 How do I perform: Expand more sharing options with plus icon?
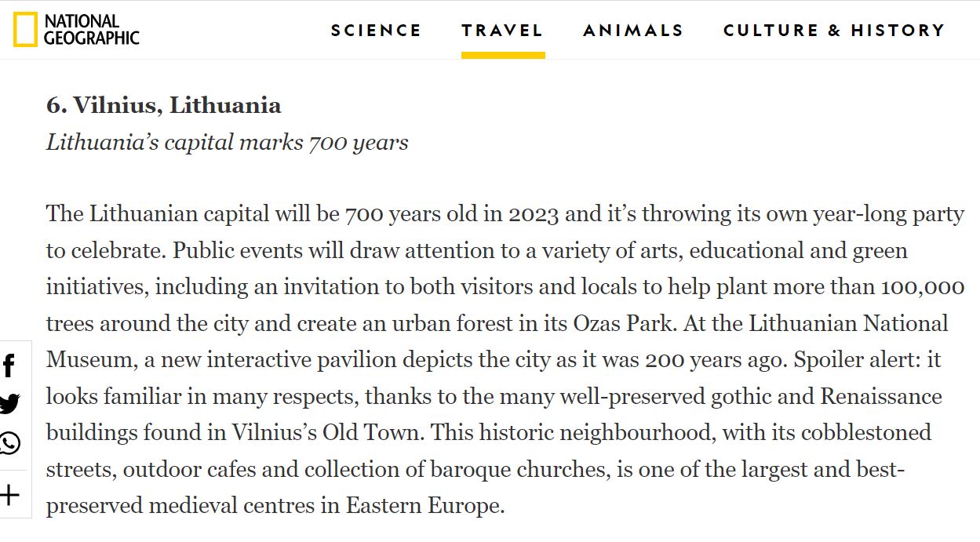9,495
